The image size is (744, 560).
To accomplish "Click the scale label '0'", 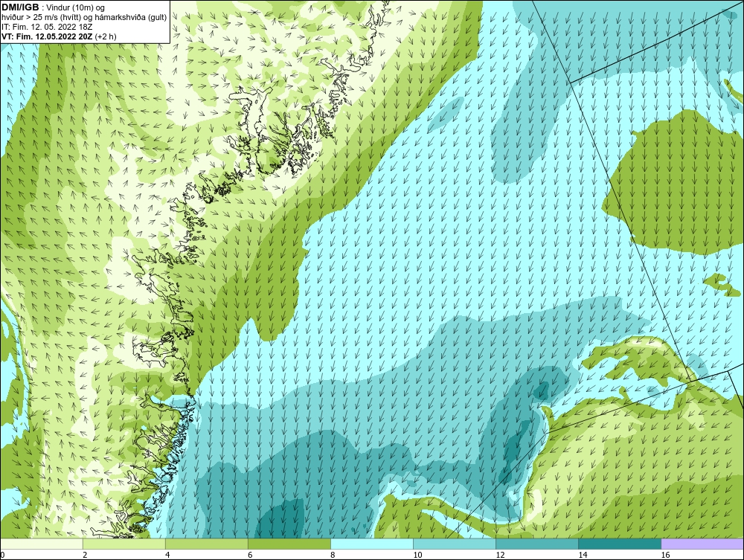I will (2, 555).
